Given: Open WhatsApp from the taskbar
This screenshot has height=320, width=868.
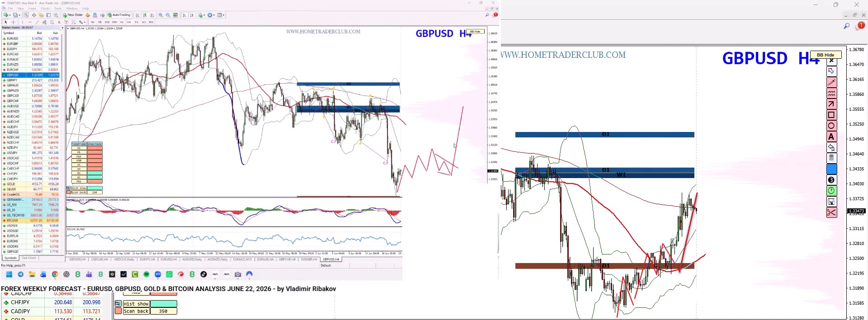Looking at the screenshot, I should click(x=170, y=274).
